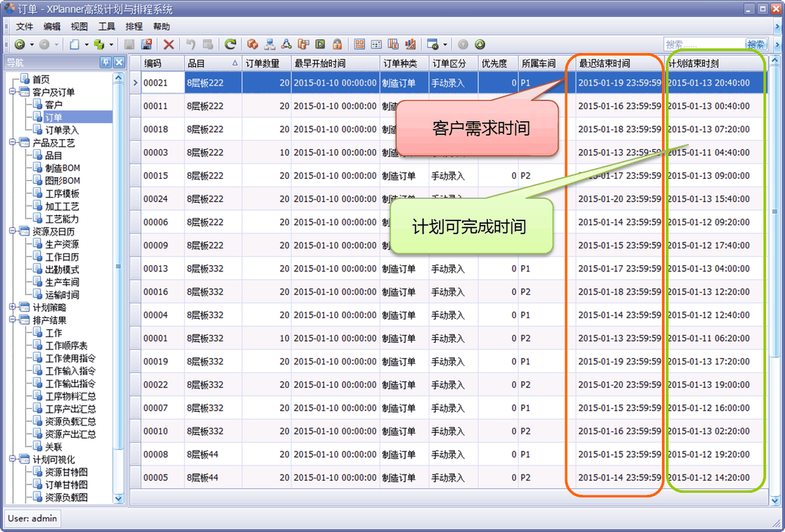Expand the 计划策略 tree node
Image resolution: width=785 pixels, height=532 pixels.
(14, 308)
